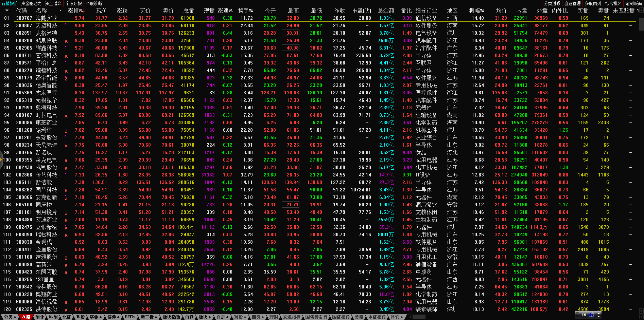The width and height of the screenshot is (644, 320).
Task: Open the 个股诊断 tab
Action: [94, 3]
